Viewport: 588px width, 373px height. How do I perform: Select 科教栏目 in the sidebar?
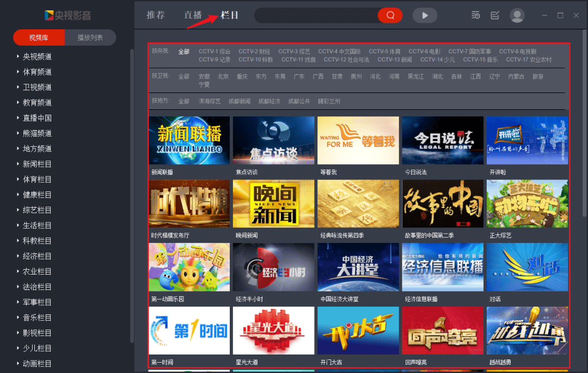(37, 241)
